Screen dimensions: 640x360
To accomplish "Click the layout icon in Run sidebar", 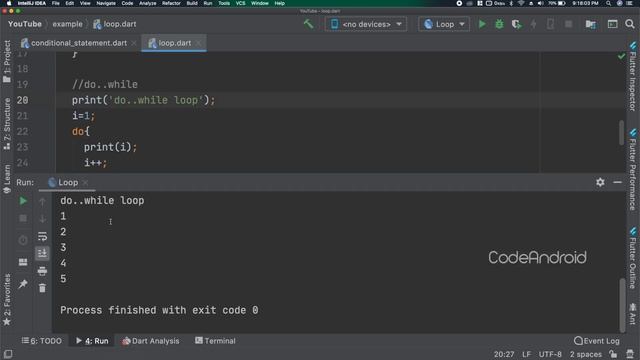I will coord(23,262).
